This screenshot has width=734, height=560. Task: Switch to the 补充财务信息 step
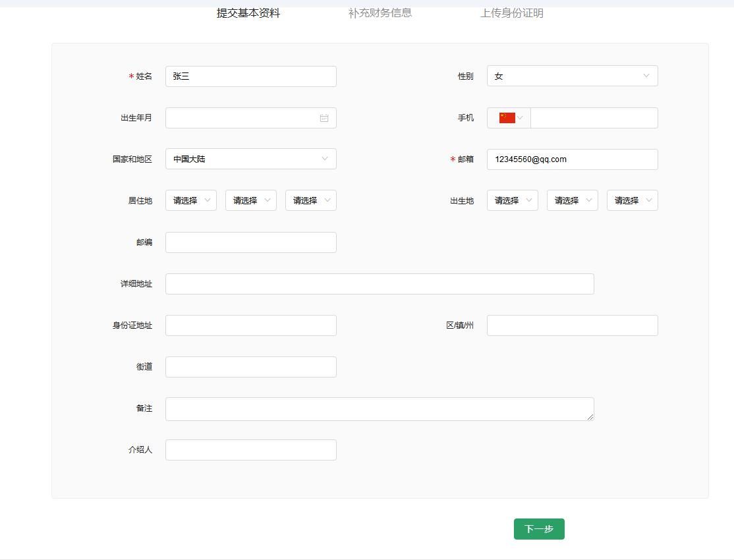click(380, 13)
